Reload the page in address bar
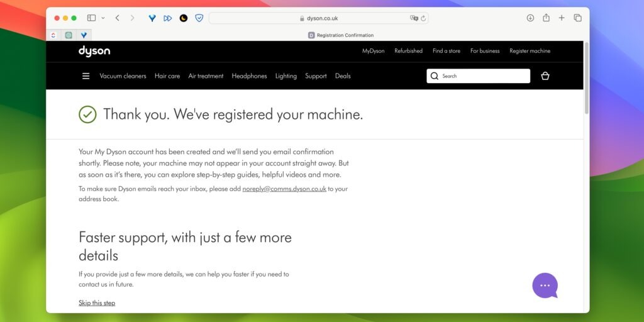This screenshot has width=644, height=322. tap(423, 18)
